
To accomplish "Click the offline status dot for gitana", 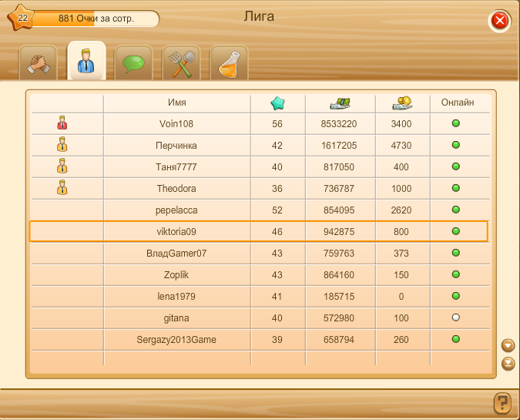I will point(456,318).
